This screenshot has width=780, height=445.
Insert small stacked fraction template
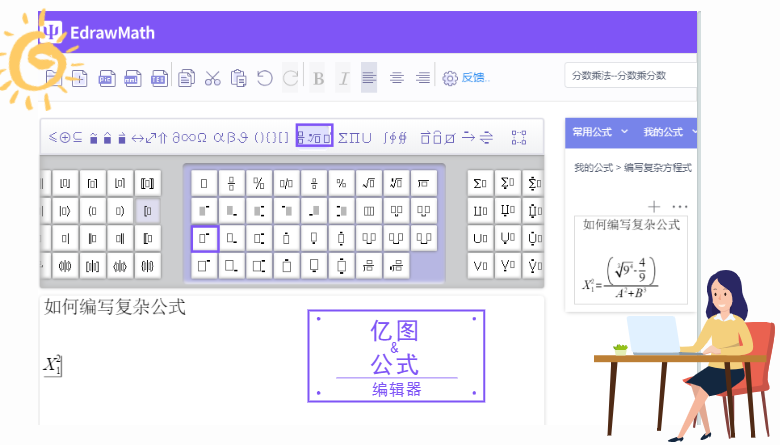(313, 183)
